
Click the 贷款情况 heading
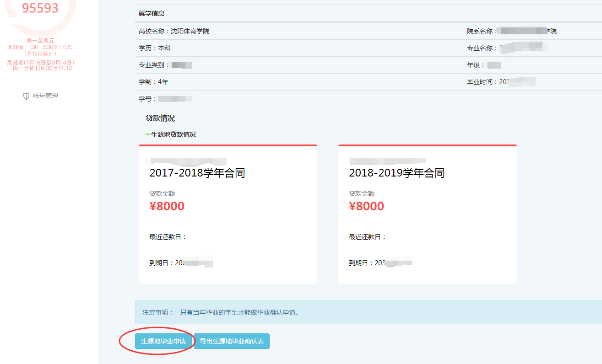pyautogui.click(x=160, y=118)
